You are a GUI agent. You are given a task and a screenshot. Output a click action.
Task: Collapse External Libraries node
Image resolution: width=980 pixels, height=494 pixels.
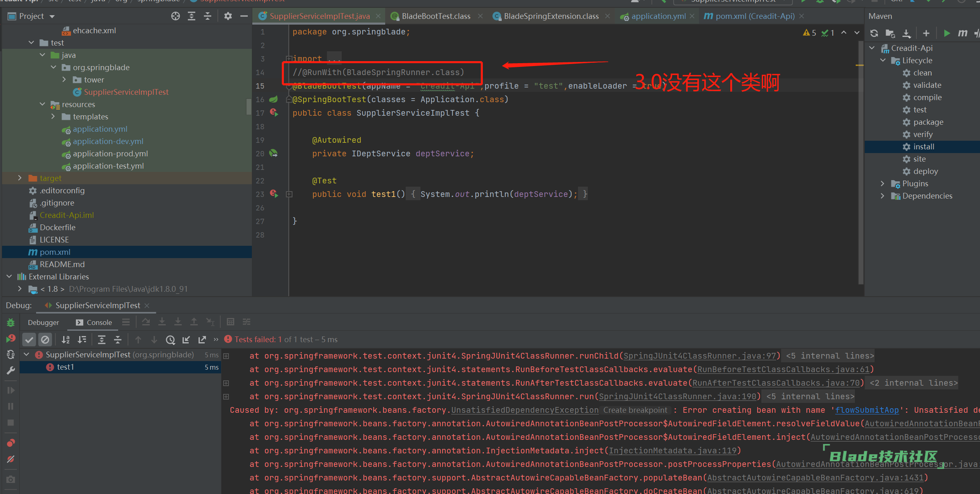9,277
